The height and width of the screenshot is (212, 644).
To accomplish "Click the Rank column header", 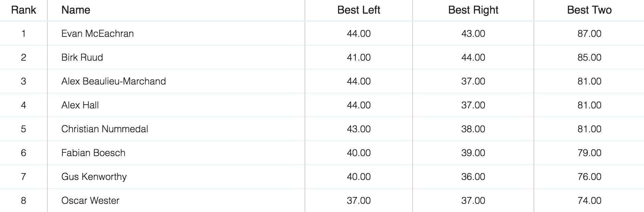I will coord(24,10).
